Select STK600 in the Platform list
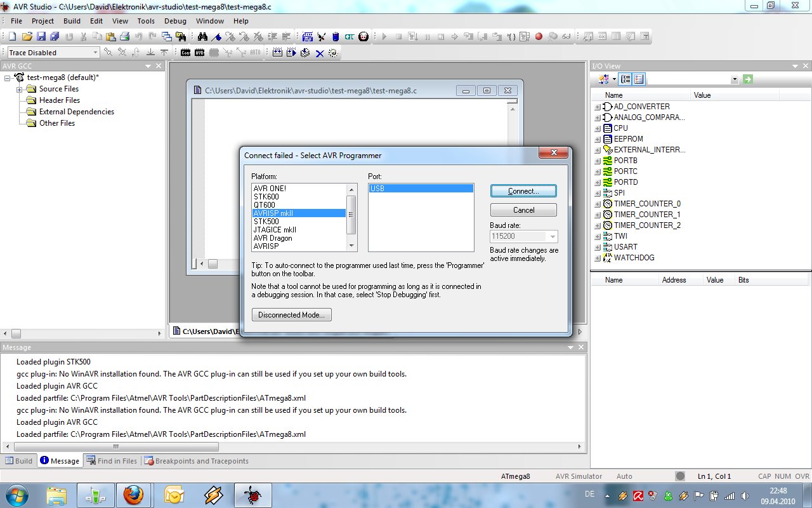812x508 pixels. (266, 197)
